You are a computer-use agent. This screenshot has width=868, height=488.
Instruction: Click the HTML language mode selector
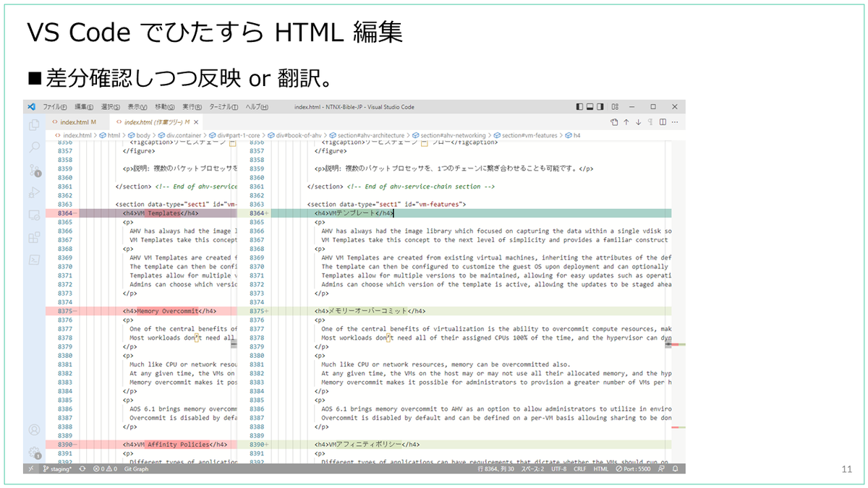tap(601, 469)
